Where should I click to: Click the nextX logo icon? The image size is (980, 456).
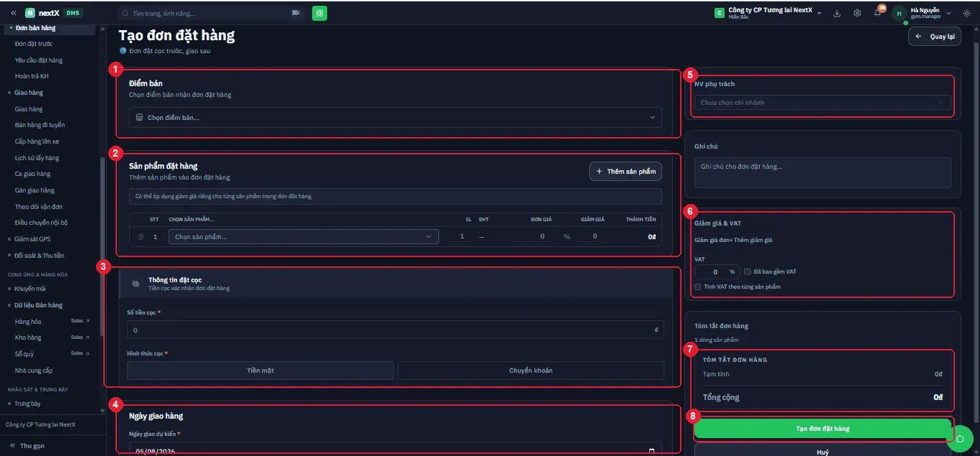[x=30, y=13]
